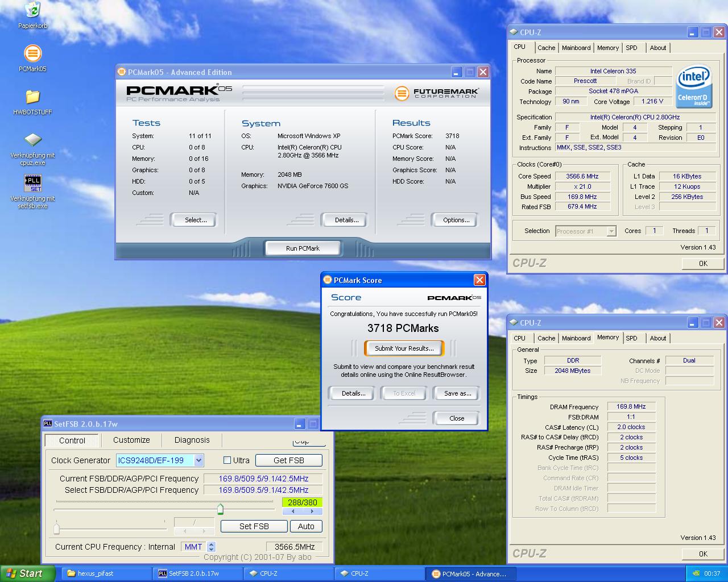Click Set FSB button

tap(254, 526)
